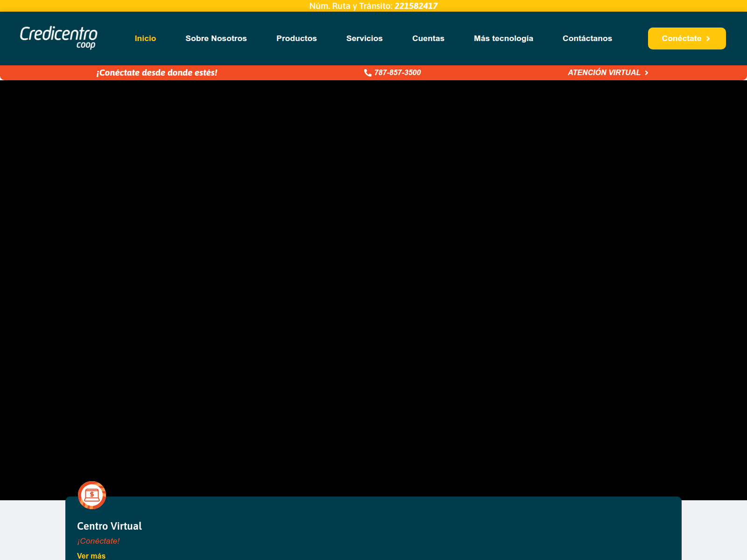Screen dimensions: 747x560
Task: Open the Productos dropdown menu
Action: point(296,38)
